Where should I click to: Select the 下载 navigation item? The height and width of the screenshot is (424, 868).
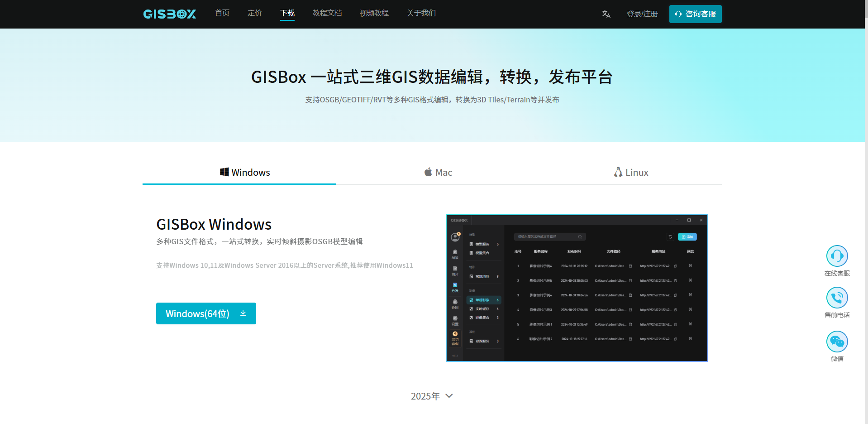coord(287,13)
